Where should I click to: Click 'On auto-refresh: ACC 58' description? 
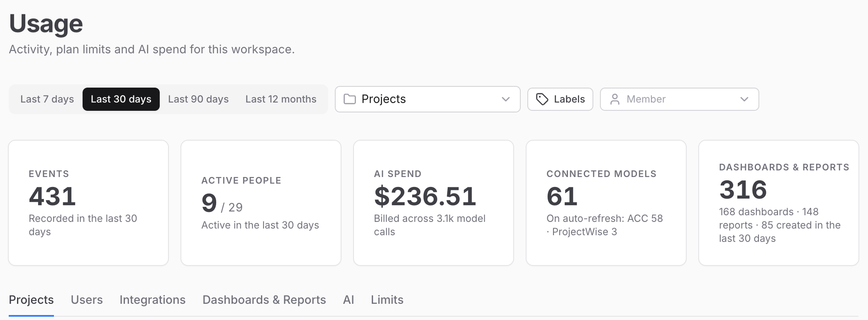(605, 225)
